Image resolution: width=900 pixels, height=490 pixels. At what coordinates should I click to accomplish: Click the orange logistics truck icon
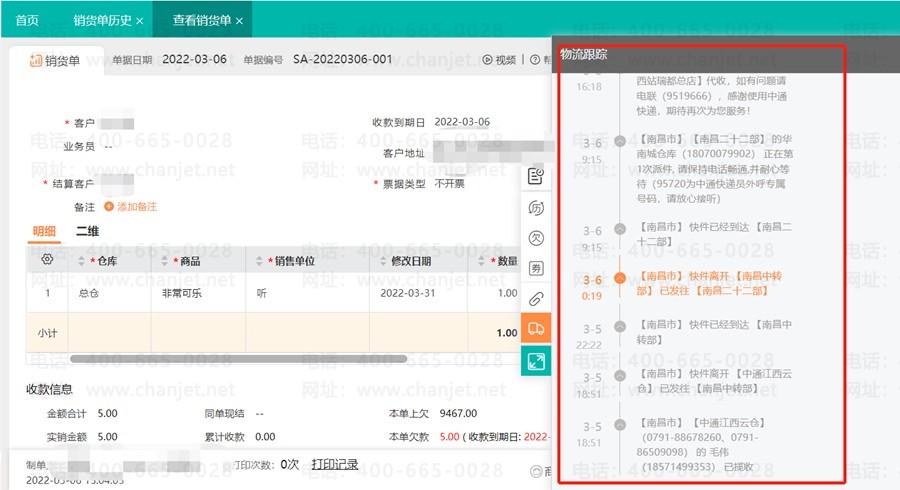pos(536,329)
